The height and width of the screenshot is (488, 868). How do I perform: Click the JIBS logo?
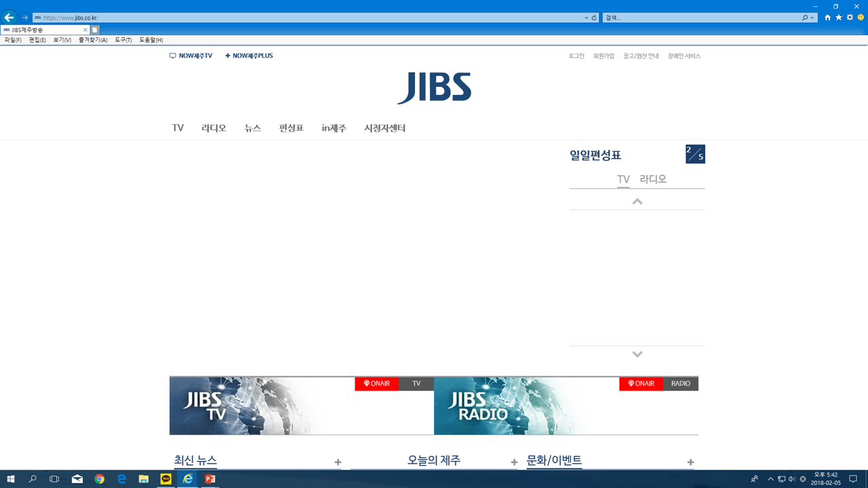[x=434, y=88]
